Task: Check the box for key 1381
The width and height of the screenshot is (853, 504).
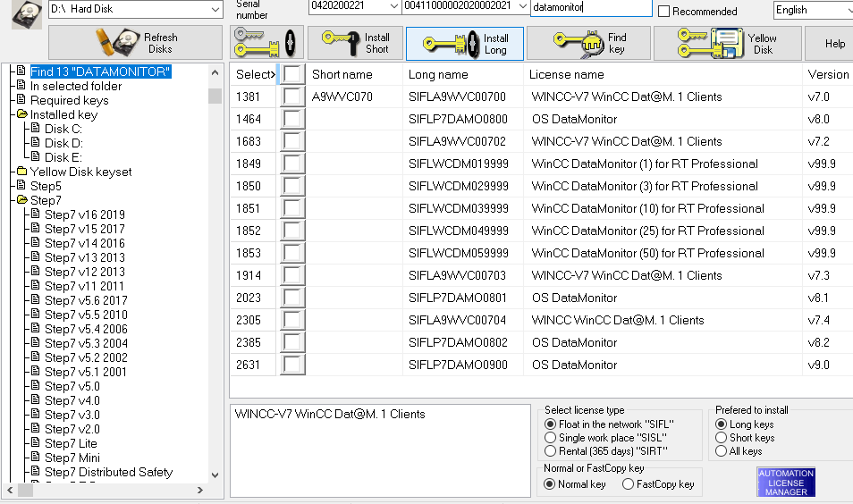Action: [x=292, y=97]
